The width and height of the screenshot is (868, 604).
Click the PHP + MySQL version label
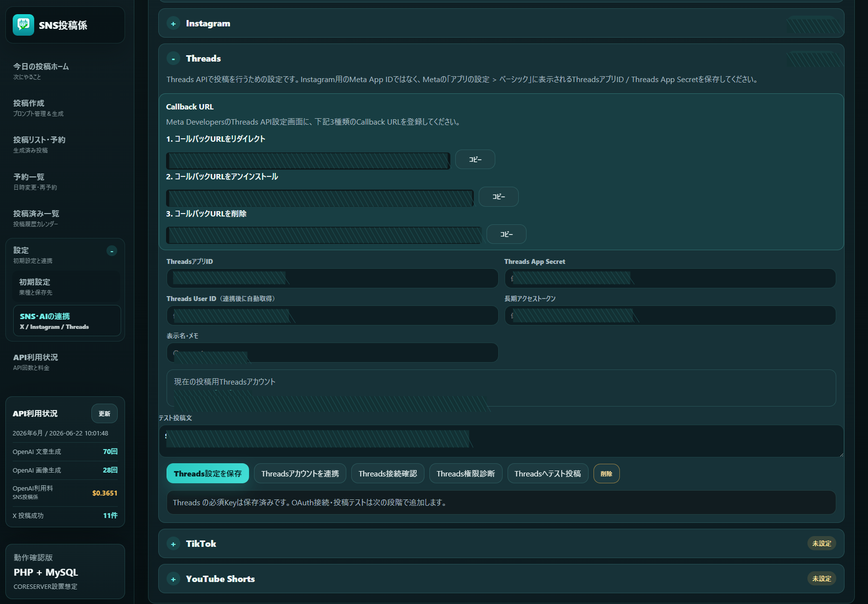(x=46, y=572)
